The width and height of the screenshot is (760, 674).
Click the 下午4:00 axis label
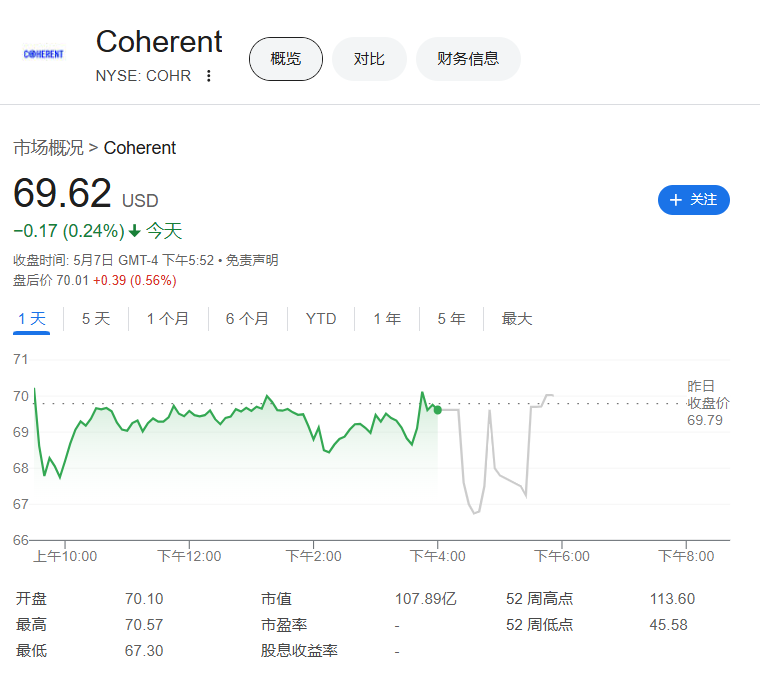click(x=438, y=556)
